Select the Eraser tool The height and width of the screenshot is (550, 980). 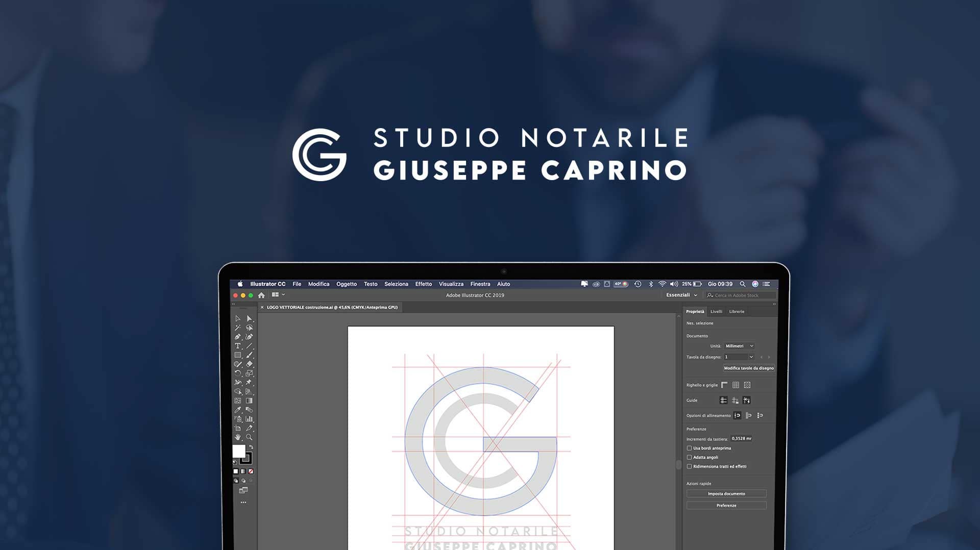pos(249,364)
